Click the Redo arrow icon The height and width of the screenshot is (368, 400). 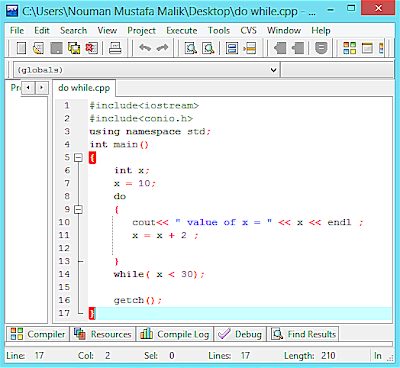[x=162, y=48]
